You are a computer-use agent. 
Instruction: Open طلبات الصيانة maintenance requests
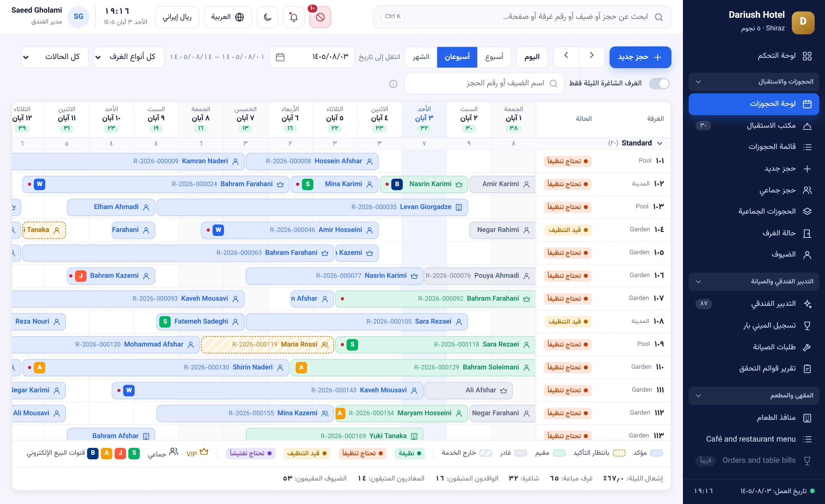pyautogui.click(x=754, y=347)
